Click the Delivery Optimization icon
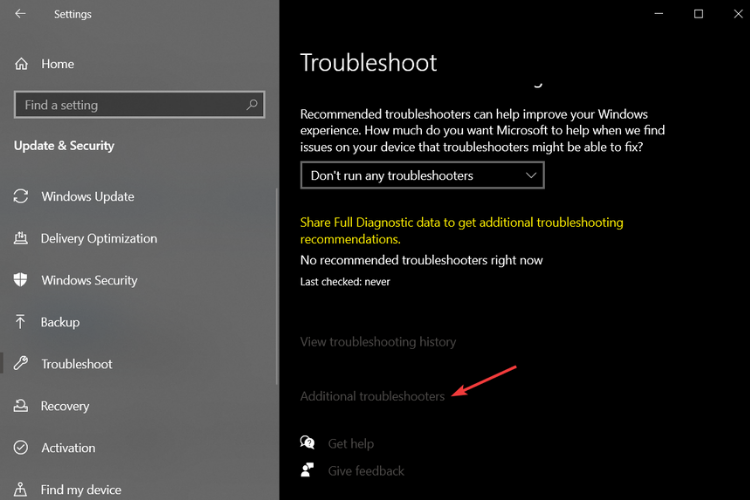 coord(21,239)
